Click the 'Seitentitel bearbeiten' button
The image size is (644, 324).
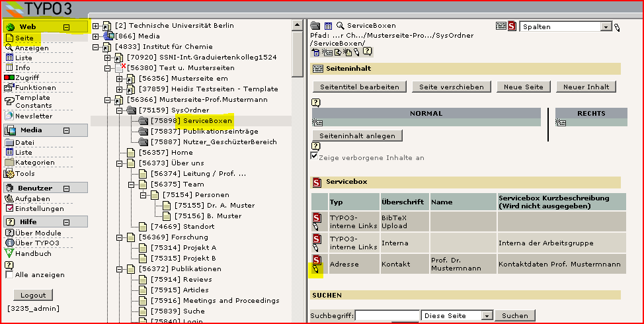(x=359, y=87)
